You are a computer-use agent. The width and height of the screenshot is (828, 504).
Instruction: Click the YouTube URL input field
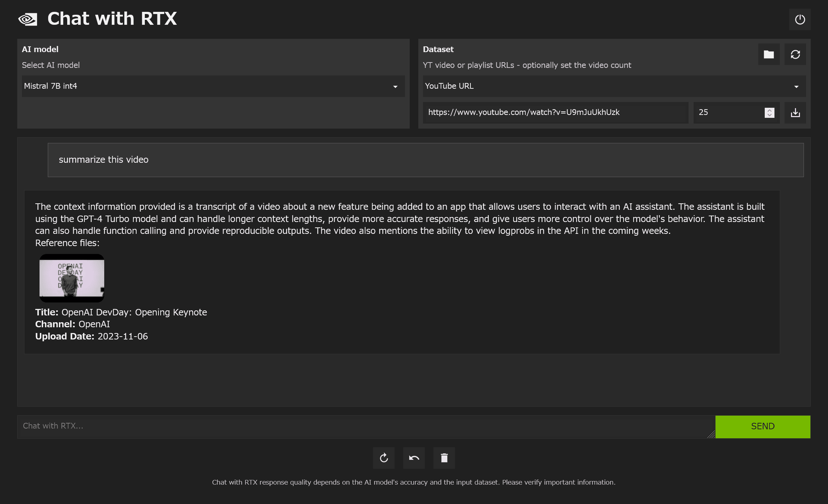(556, 112)
